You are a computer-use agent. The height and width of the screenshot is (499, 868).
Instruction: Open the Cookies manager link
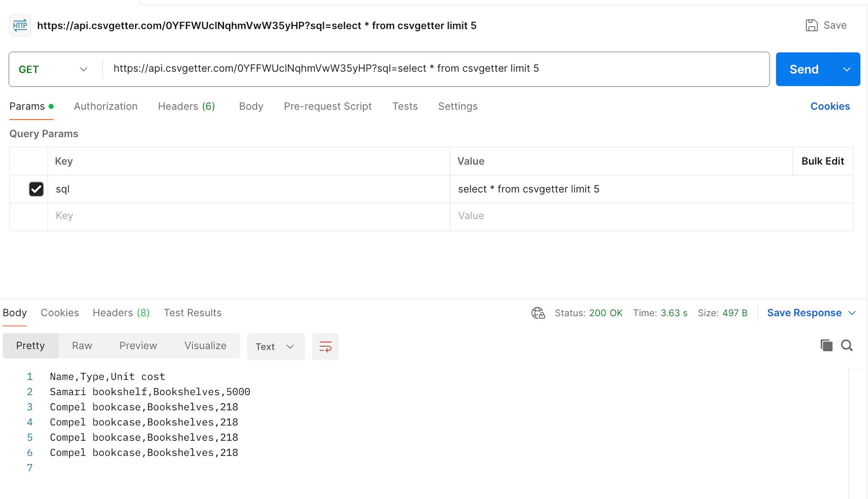(830, 106)
